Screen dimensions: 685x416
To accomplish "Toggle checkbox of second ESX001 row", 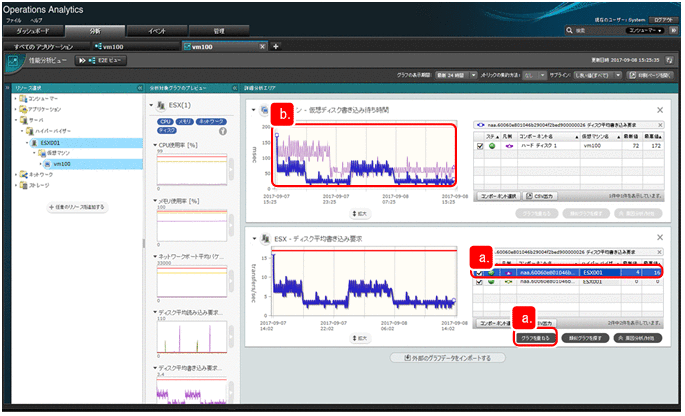I will click(480, 282).
